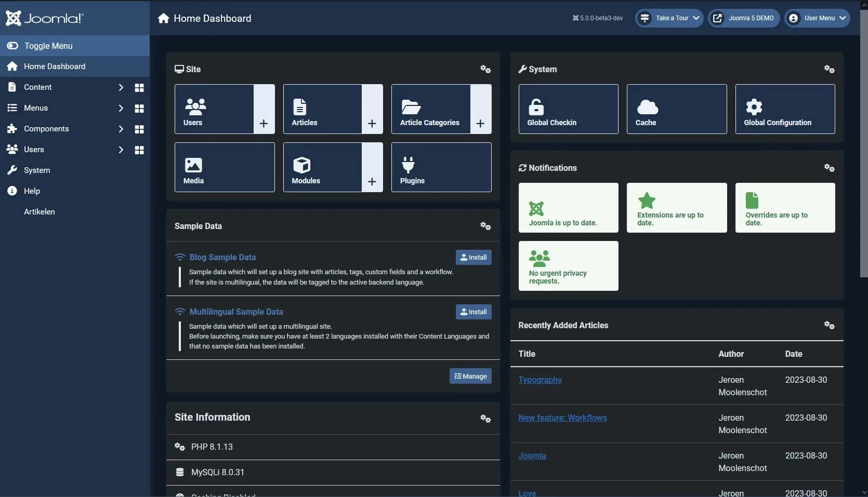Clear Cache via the Cache icon

(676, 109)
